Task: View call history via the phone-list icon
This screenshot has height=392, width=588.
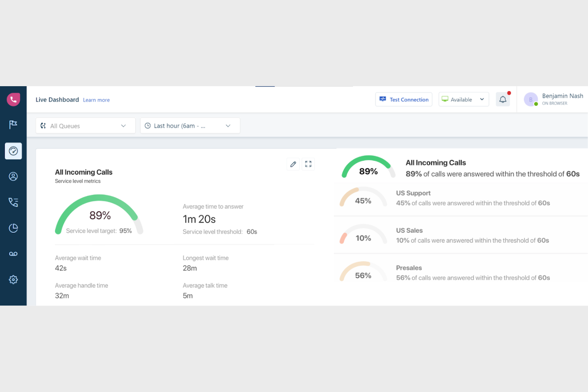Action: [13, 202]
